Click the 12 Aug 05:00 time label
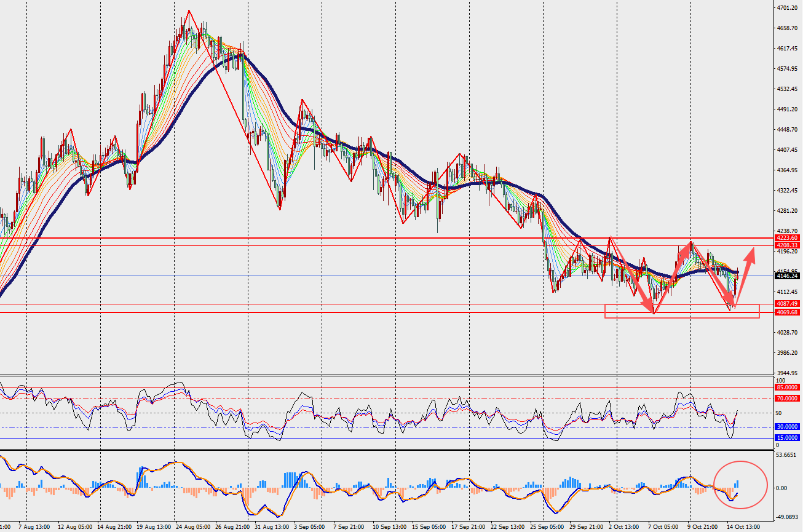 (76, 528)
